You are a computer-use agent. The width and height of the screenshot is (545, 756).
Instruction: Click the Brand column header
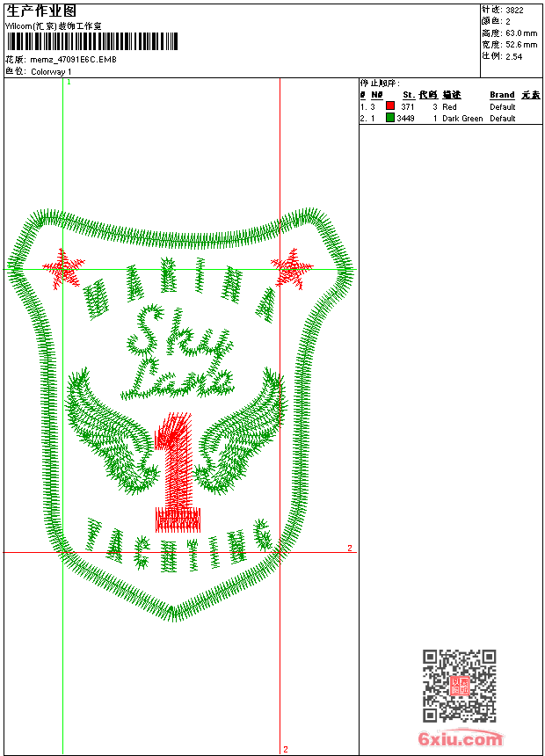pos(502,95)
